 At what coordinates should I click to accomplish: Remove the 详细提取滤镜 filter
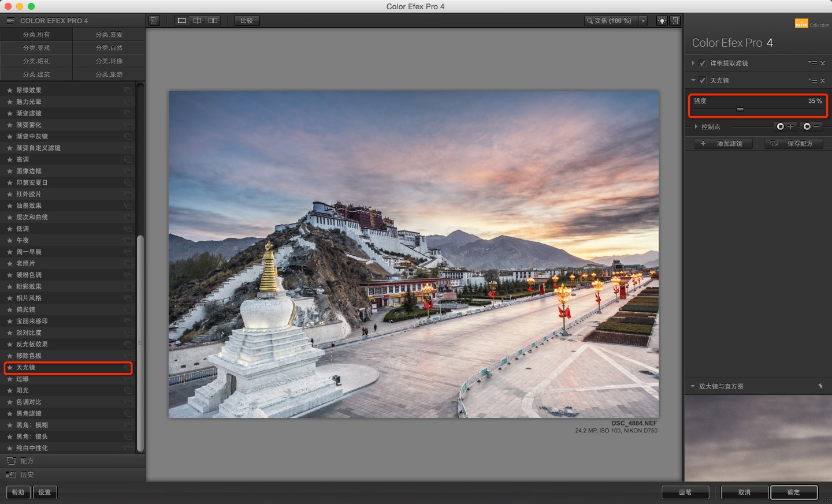click(x=823, y=64)
